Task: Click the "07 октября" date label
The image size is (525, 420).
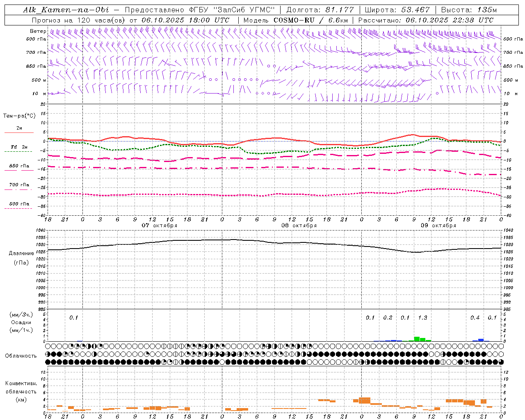Action: coord(160,226)
